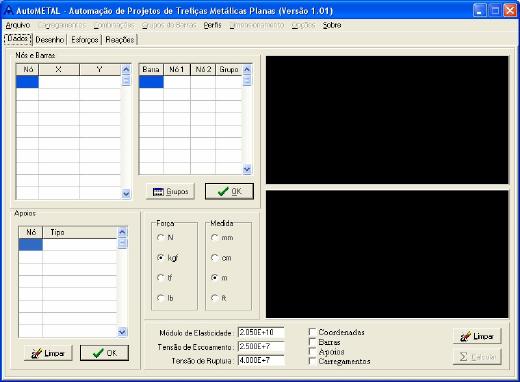Screen dimensions: 520x382
Task: Click the Tipo column header
Action: click(x=80, y=232)
